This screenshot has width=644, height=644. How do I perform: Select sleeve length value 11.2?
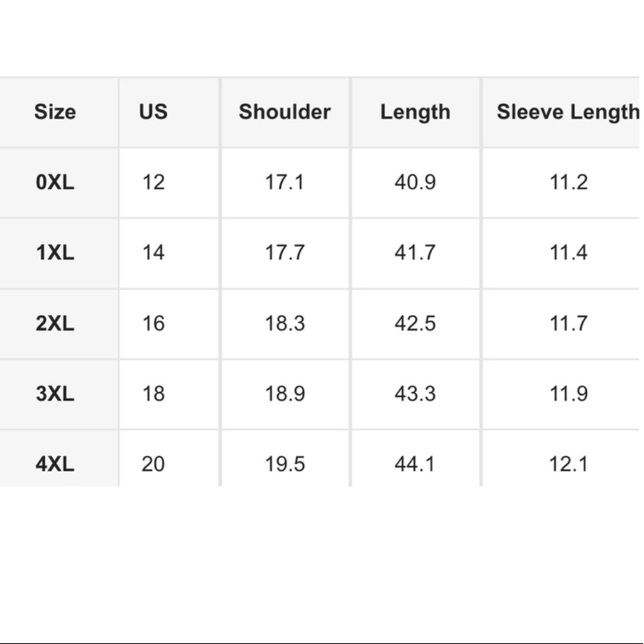pos(569,182)
